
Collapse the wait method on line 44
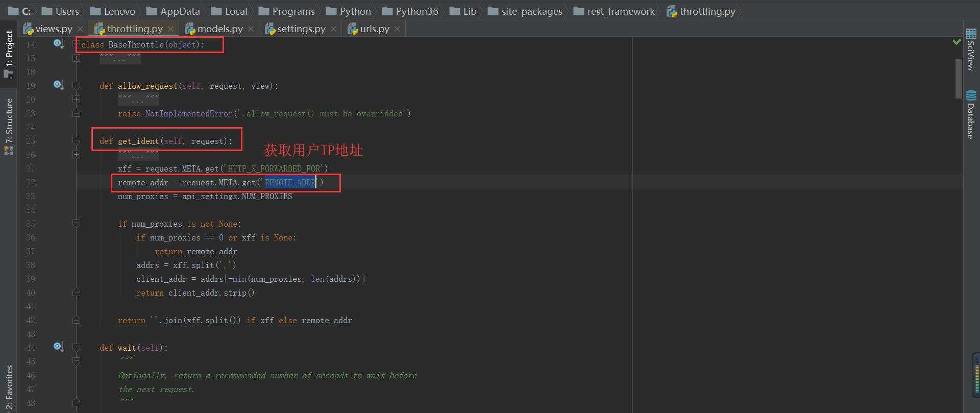(x=76, y=347)
